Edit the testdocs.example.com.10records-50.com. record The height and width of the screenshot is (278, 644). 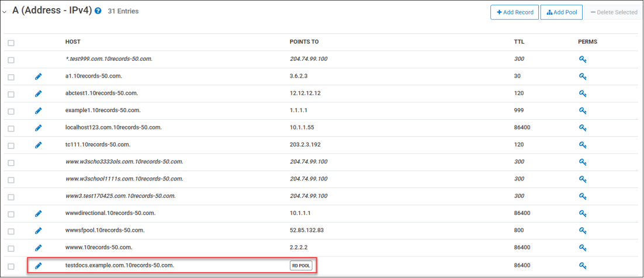tap(38, 266)
